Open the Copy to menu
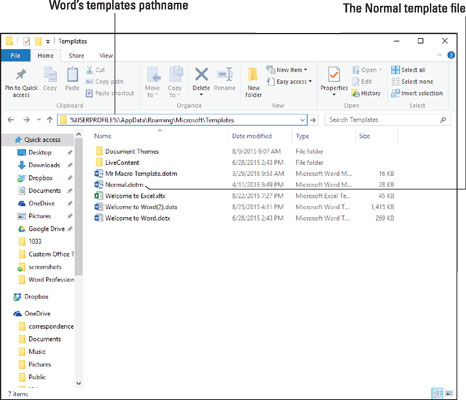 [x=175, y=82]
